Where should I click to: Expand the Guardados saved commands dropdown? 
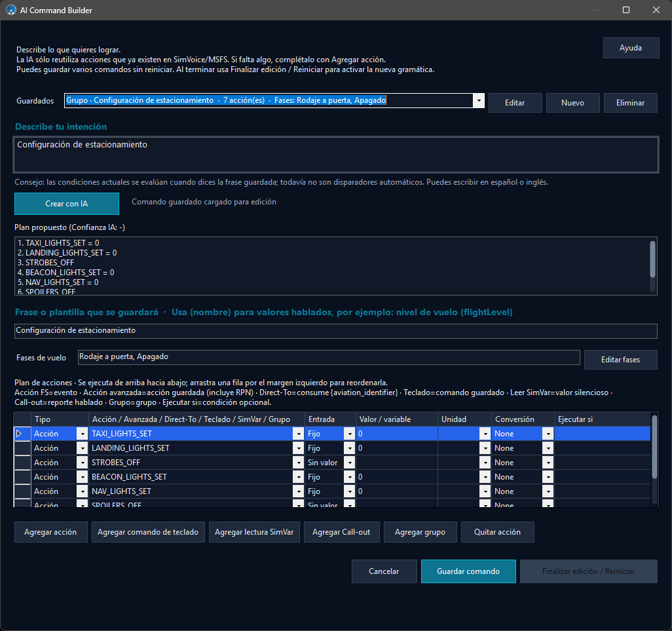click(478, 101)
